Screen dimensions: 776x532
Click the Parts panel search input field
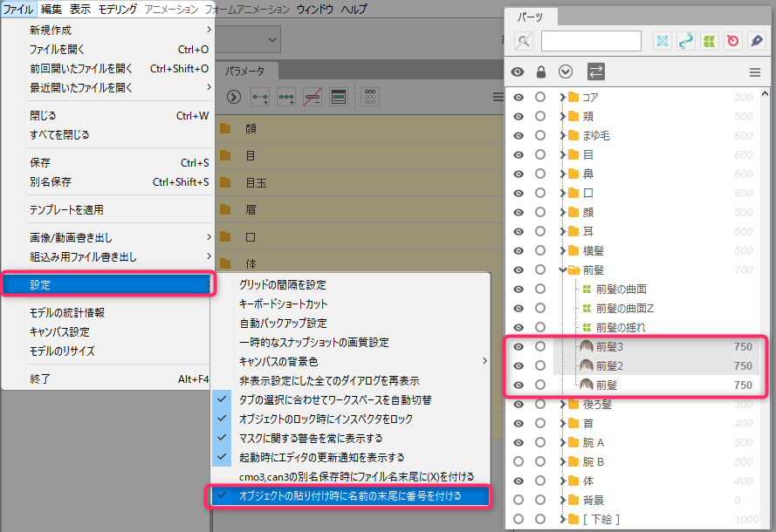pos(592,41)
